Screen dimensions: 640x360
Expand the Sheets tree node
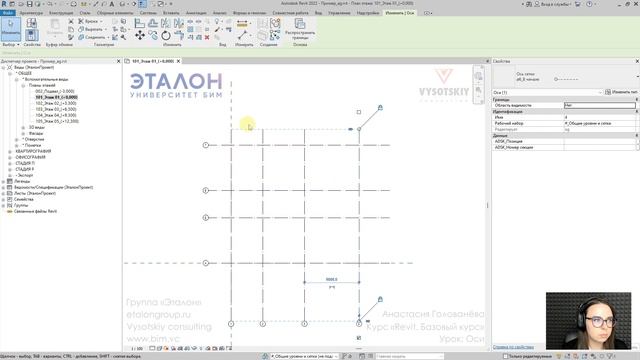pos(3,193)
